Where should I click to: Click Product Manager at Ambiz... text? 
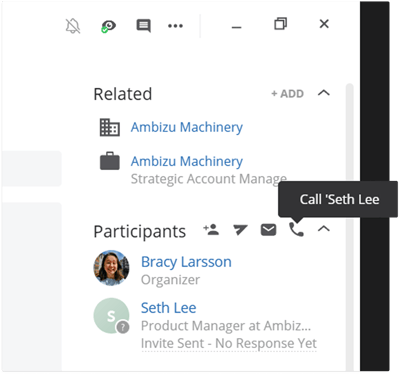point(226,326)
